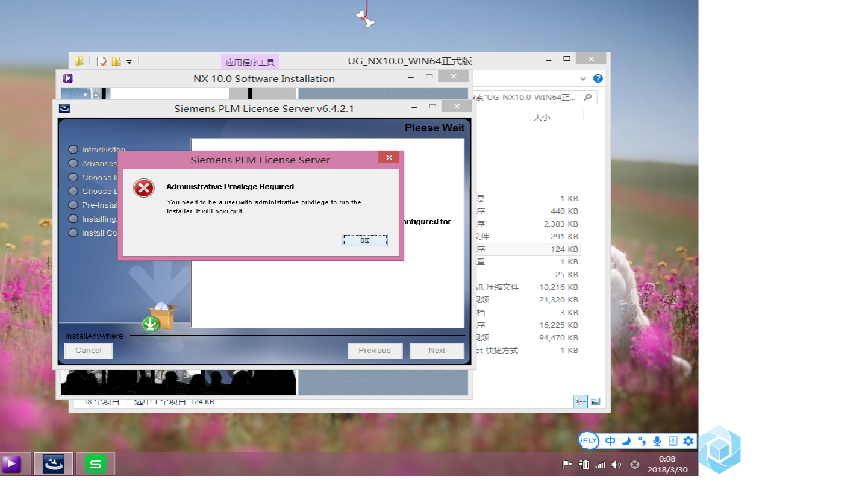The image size is (868, 482).
Task: Click the Properties quick access icon in Explorer
Action: (102, 61)
